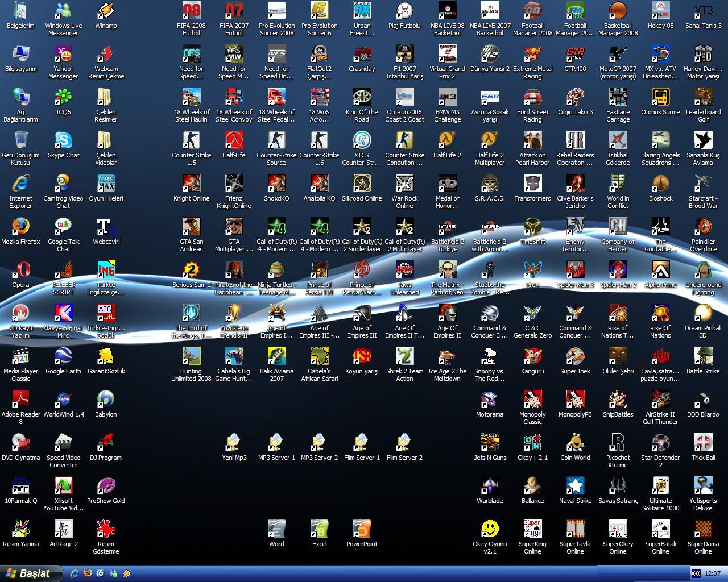Click the taskbar clock showing 12:07
Screen dimensions: 728x582
pyautogui.click(x=712, y=573)
